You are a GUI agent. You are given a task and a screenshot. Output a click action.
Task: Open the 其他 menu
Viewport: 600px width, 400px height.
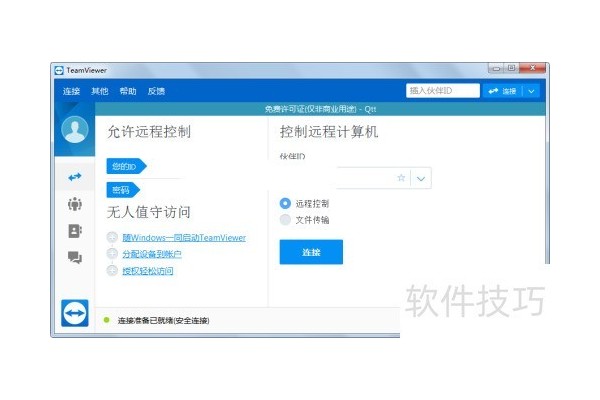(x=99, y=91)
